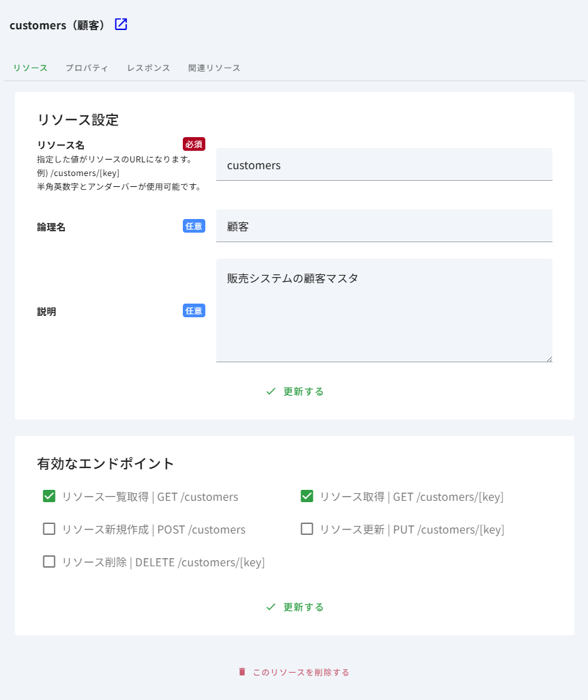This screenshot has width=588, height=700.
Task: Focus the 論理名 input containing 顧客
Action: click(x=384, y=226)
